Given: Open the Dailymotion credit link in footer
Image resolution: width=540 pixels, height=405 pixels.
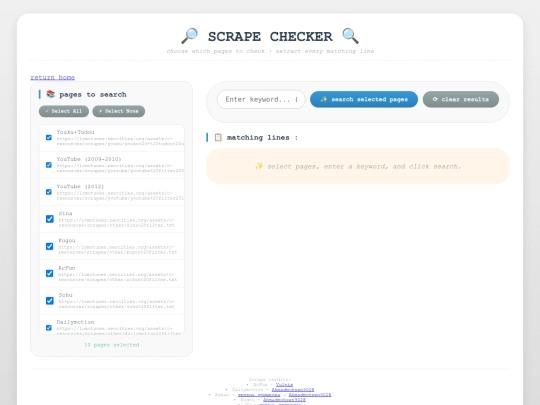Looking at the screenshot, I should pyautogui.click(x=293, y=390).
